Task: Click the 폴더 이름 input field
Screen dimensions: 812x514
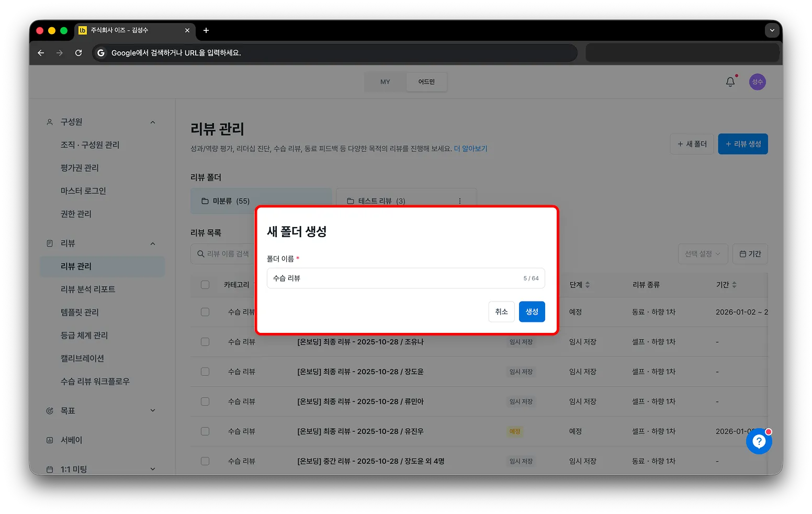Action: (x=405, y=278)
